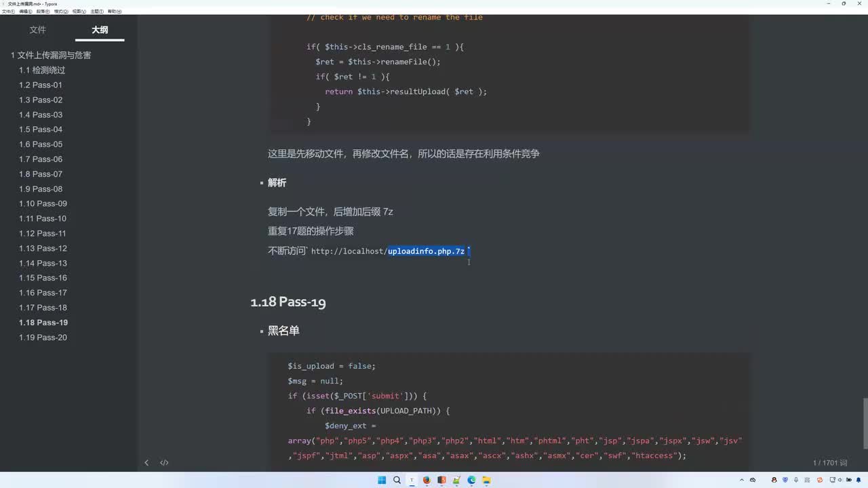This screenshot has width=868, height=488.
Task: Select outline entry 1.9 Pass-08
Action: click(x=41, y=189)
